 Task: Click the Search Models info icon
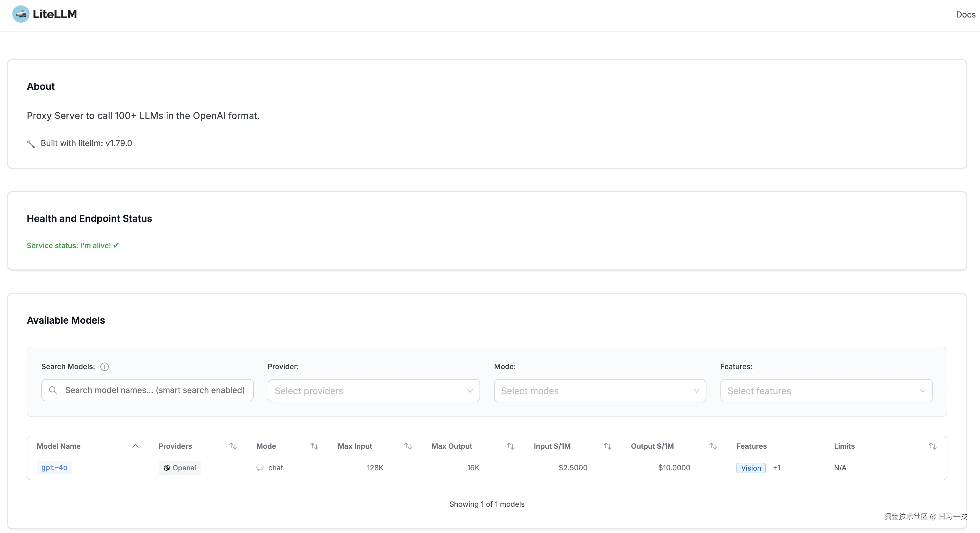tap(104, 367)
